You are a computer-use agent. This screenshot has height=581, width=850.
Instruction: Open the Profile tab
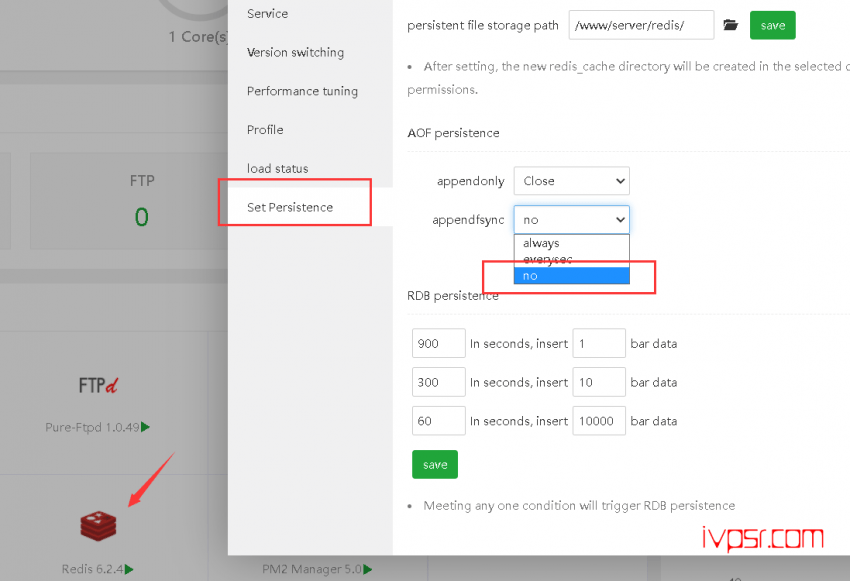265,130
